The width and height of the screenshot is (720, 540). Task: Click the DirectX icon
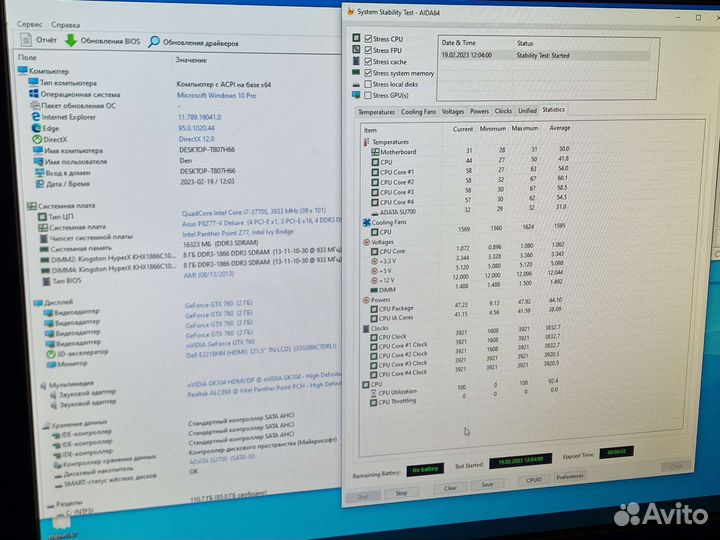(37, 139)
